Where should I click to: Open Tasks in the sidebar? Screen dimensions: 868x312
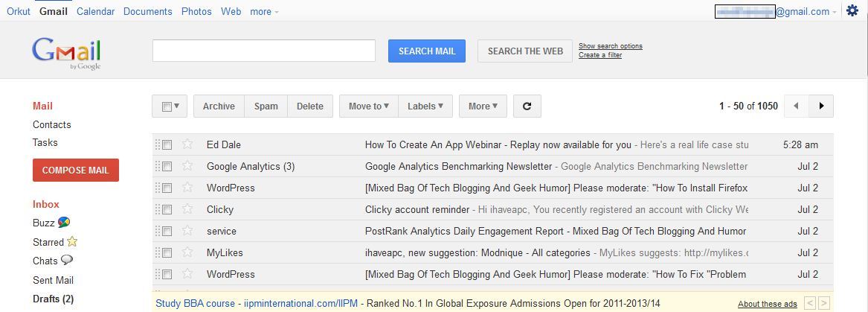click(x=45, y=142)
